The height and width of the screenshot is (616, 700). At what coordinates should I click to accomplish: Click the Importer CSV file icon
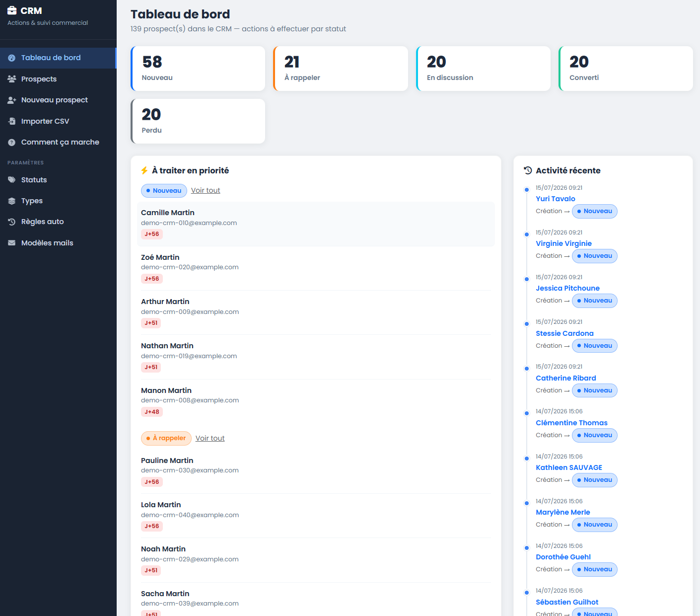click(12, 121)
